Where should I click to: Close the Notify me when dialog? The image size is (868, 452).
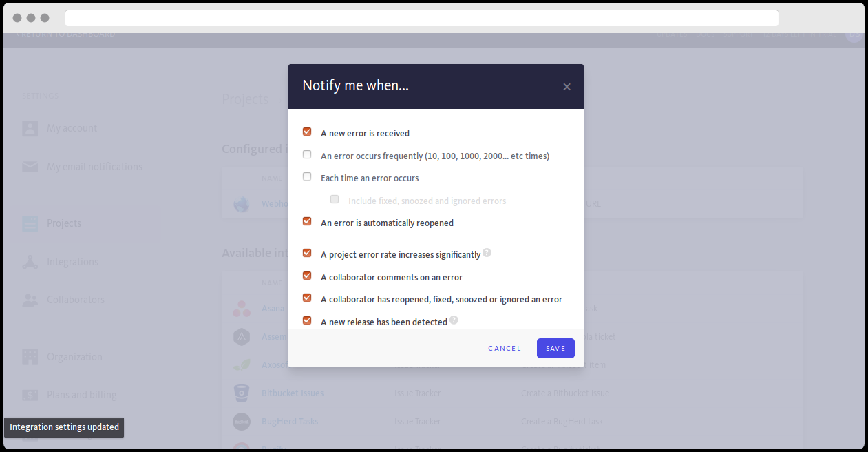click(x=567, y=87)
